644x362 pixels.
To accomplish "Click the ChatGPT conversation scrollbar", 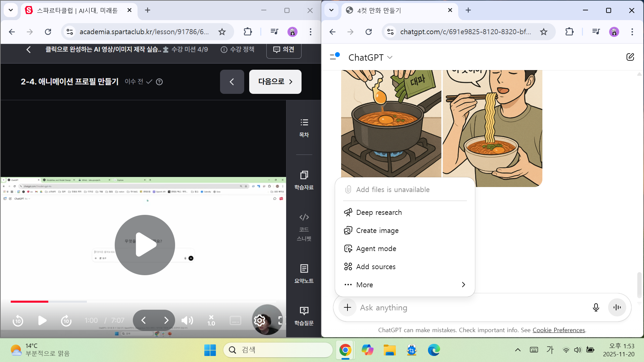I will tap(639, 285).
